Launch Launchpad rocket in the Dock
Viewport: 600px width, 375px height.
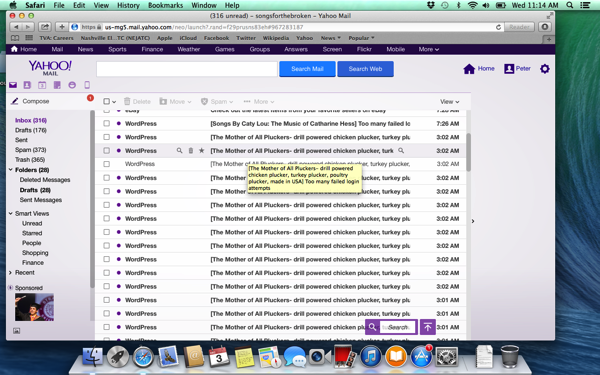point(118,356)
